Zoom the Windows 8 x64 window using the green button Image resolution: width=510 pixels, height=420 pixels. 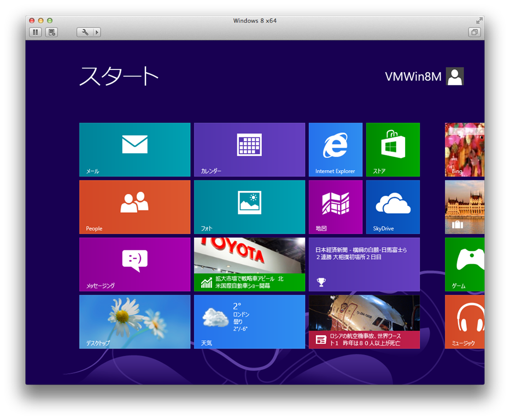click(x=49, y=20)
